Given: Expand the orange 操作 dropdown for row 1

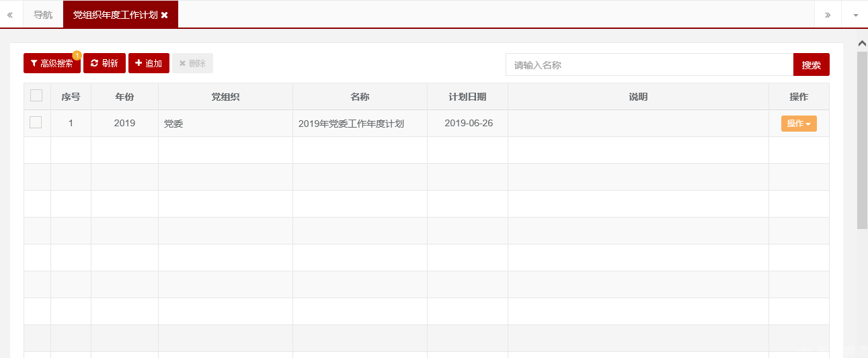Looking at the screenshot, I should point(799,124).
